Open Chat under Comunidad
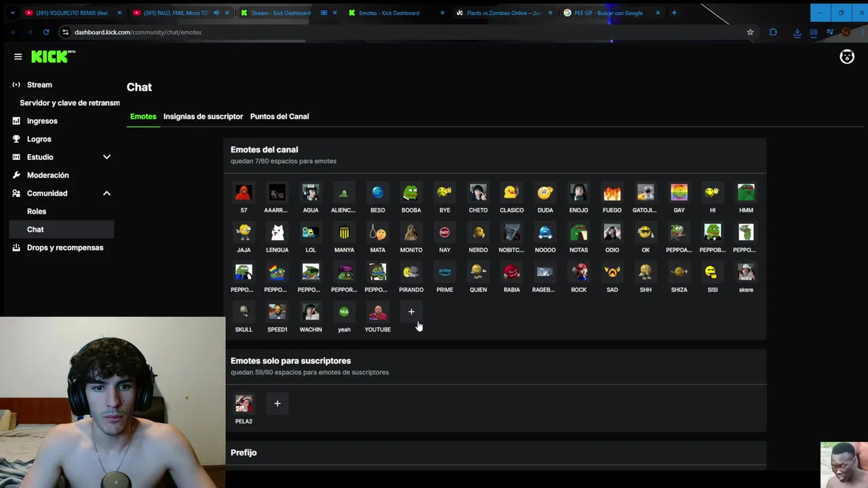868x488 pixels. click(x=62, y=229)
